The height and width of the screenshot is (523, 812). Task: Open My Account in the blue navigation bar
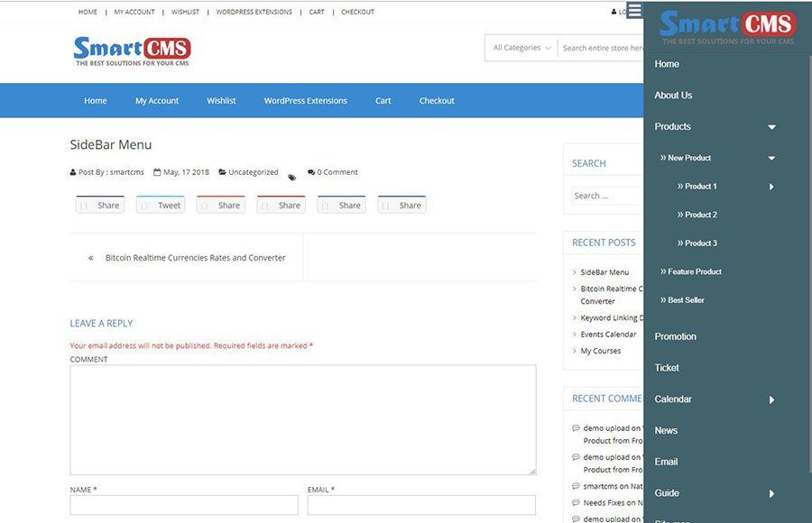(x=157, y=100)
